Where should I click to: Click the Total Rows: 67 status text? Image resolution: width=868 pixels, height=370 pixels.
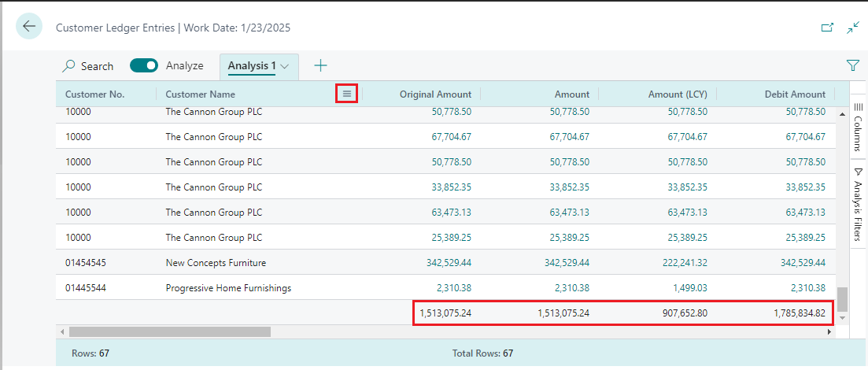[x=482, y=353]
